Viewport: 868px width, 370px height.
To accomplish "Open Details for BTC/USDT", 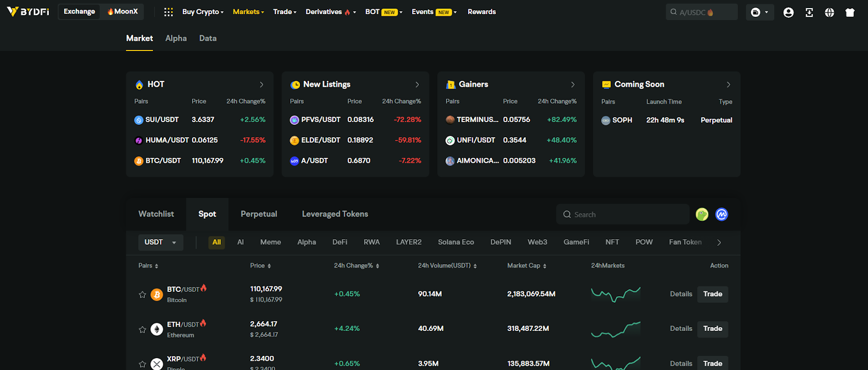I will click(681, 294).
